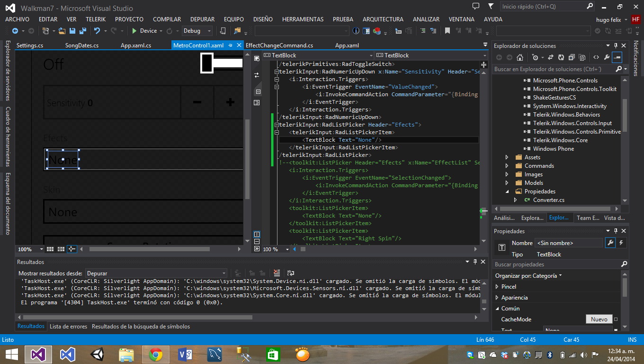Clear all output in Resultados panel
Screen dimensions: 644x364
click(277, 273)
